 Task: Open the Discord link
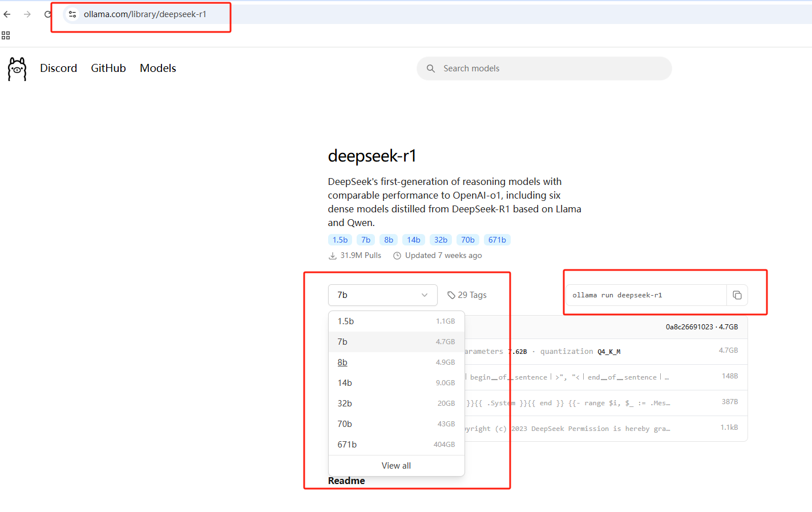pos(58,68)
